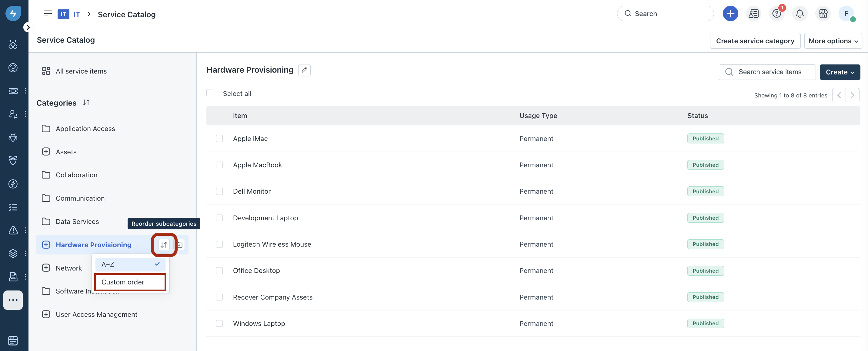
Task: Click the pencil edit icon beside Hardware Provisioning
Action: tap(304, 70)
